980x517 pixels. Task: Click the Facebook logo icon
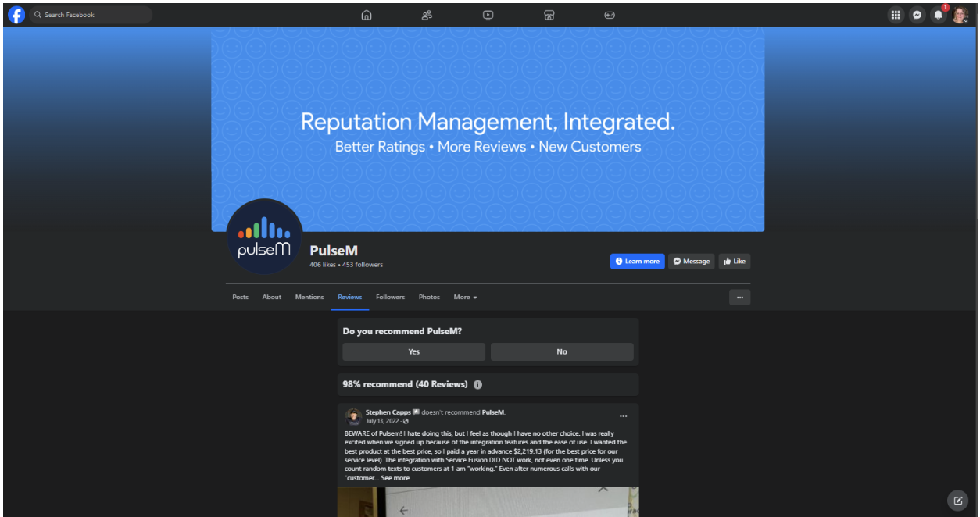(16, 15)
